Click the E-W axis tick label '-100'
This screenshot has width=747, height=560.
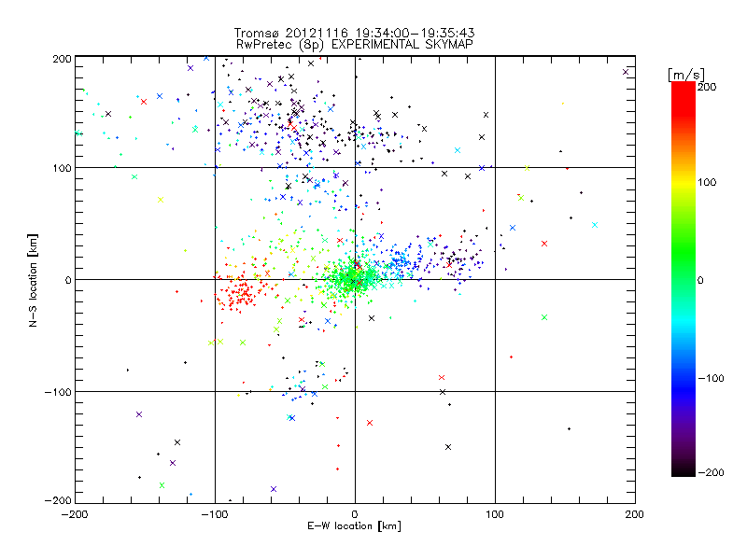point(215,514)
